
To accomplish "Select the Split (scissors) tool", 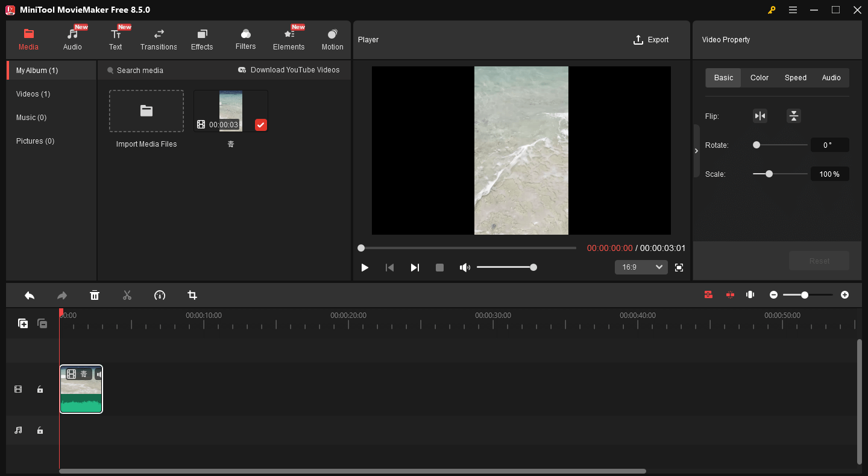I will tap(127, 295).
